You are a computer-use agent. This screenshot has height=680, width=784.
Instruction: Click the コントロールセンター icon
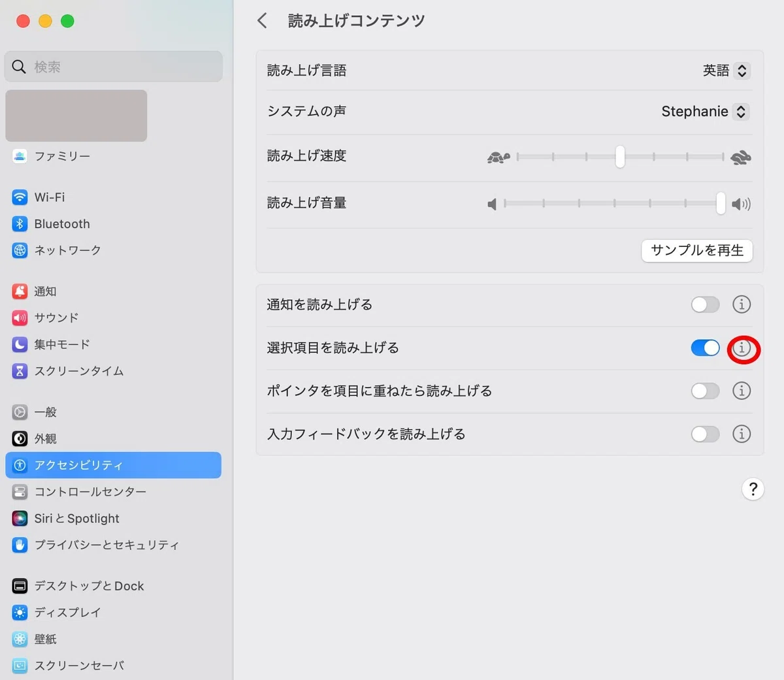tap(20, 492)
